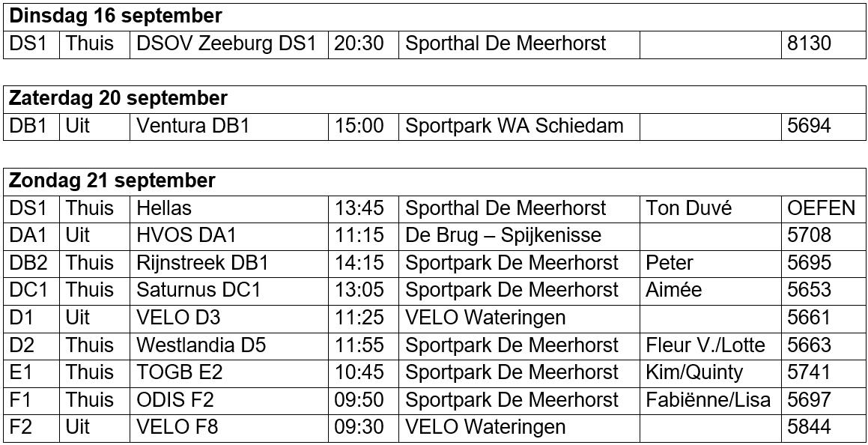Select the Fabiënne/Lisa cell
868x445 pixels.
point(710,399)
